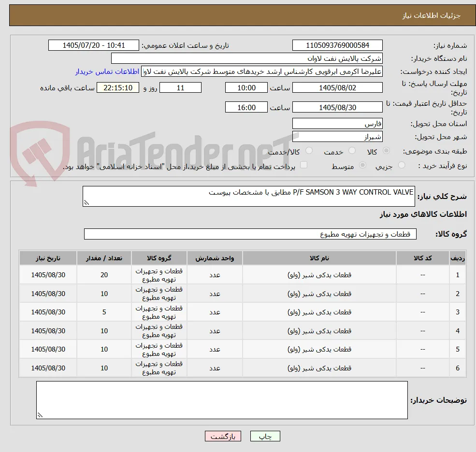Click the unit عدد in row 5
The width and height of the screenshot is (476, 452).
[x=215, y=350]
